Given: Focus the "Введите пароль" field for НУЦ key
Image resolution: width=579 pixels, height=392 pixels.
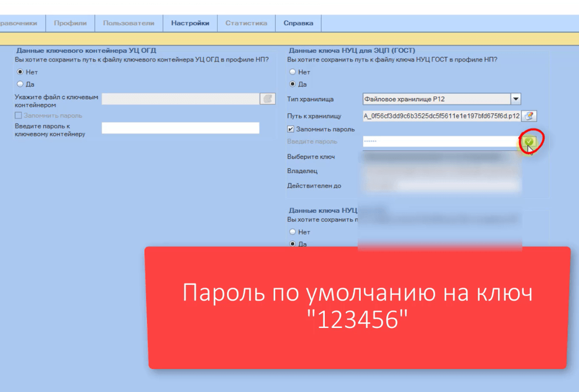Looking at the screenshot, I should (441, 142).
